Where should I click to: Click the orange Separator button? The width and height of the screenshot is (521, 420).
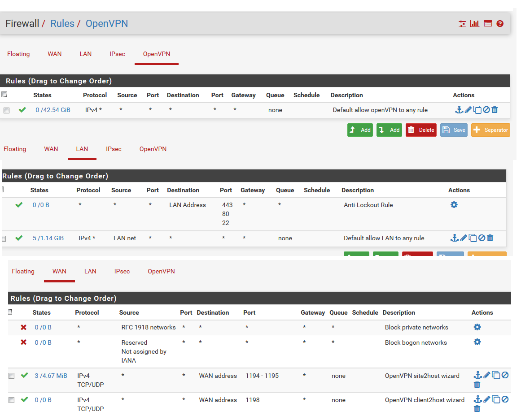pos(490,130)
